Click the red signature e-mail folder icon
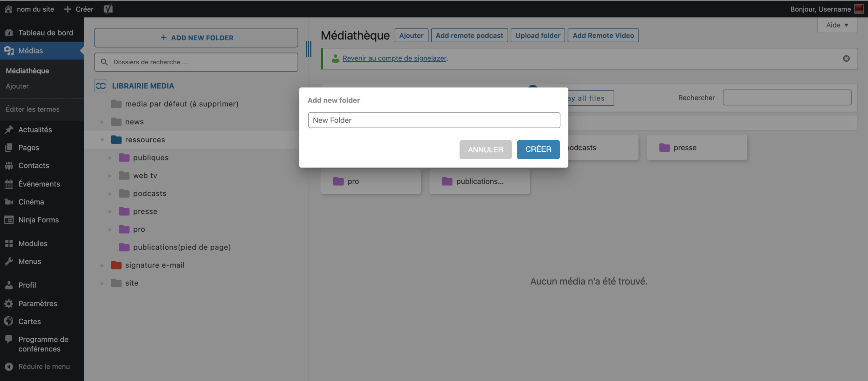This screenshot has height=381, width=868. tap(116, 265)
